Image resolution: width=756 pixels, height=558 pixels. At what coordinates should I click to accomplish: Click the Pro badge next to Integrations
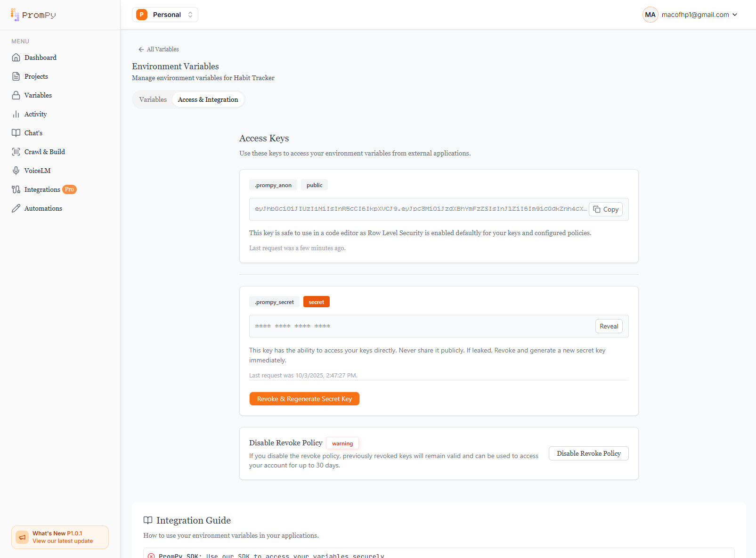click(x=70, y=189)
